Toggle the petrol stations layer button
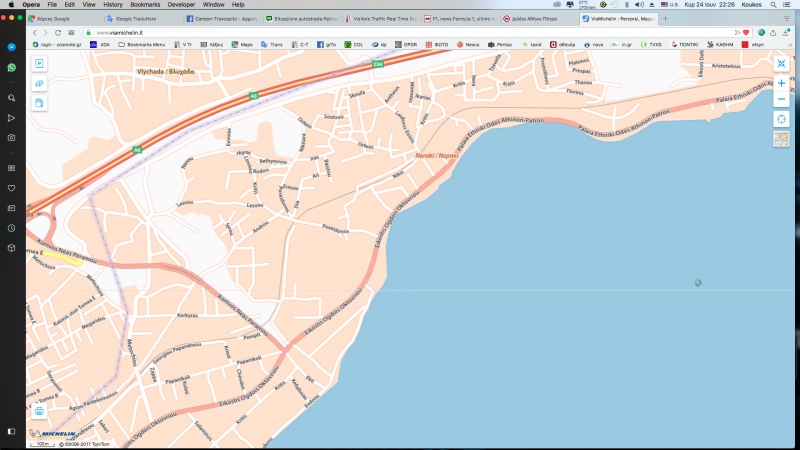 coord(39,102)
